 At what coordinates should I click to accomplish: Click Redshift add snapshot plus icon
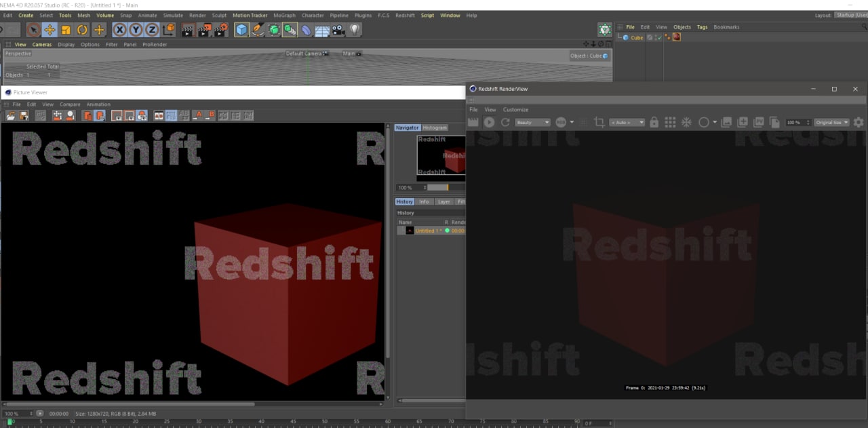(743, 122)
